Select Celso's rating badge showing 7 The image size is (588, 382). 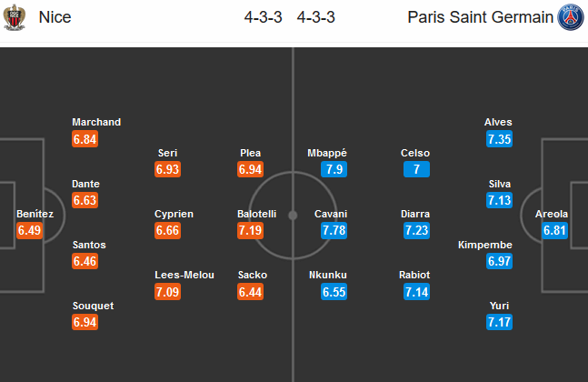click(x=415, y=169)
